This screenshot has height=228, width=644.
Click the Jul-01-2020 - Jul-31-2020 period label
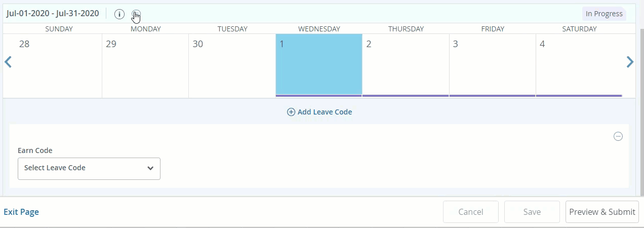pyautogui.click(x=53, y=14)
